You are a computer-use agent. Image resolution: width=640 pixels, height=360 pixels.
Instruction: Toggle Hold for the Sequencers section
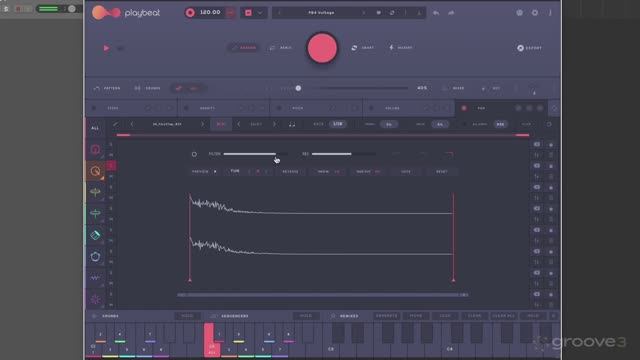point(305,316)
